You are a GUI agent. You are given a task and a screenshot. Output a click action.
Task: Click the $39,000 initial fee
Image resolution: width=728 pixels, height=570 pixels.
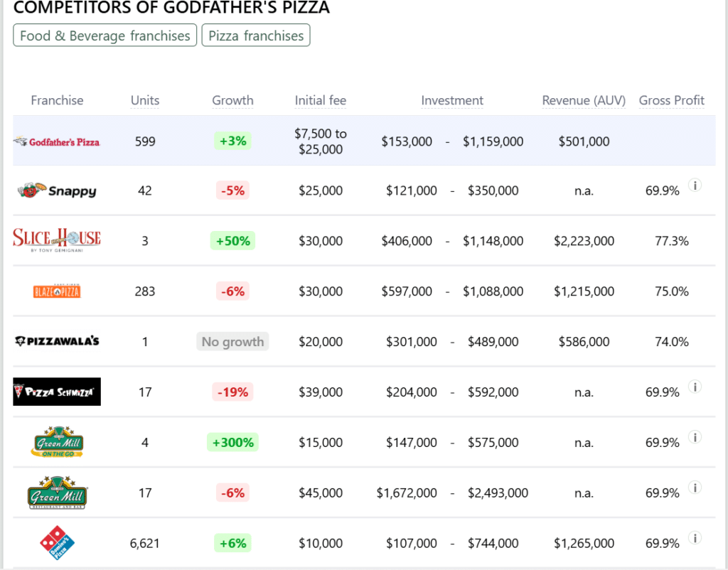tap(321, 392)
